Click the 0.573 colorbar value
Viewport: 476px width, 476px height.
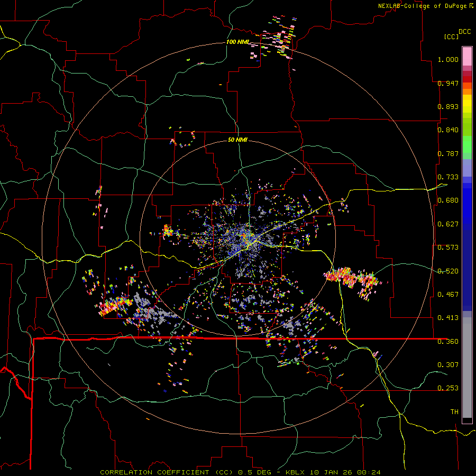pos(448,248)
